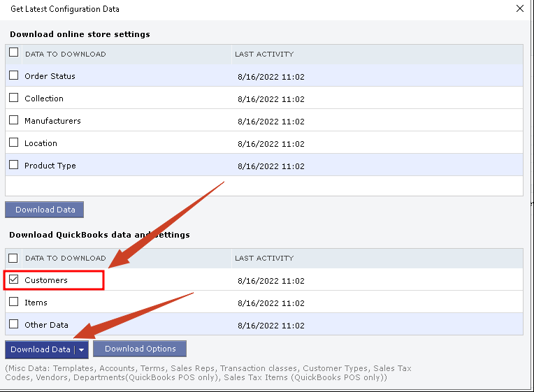Screen dimensions: 534x392
Task: Click the Items row label
Action: [36, 303]
